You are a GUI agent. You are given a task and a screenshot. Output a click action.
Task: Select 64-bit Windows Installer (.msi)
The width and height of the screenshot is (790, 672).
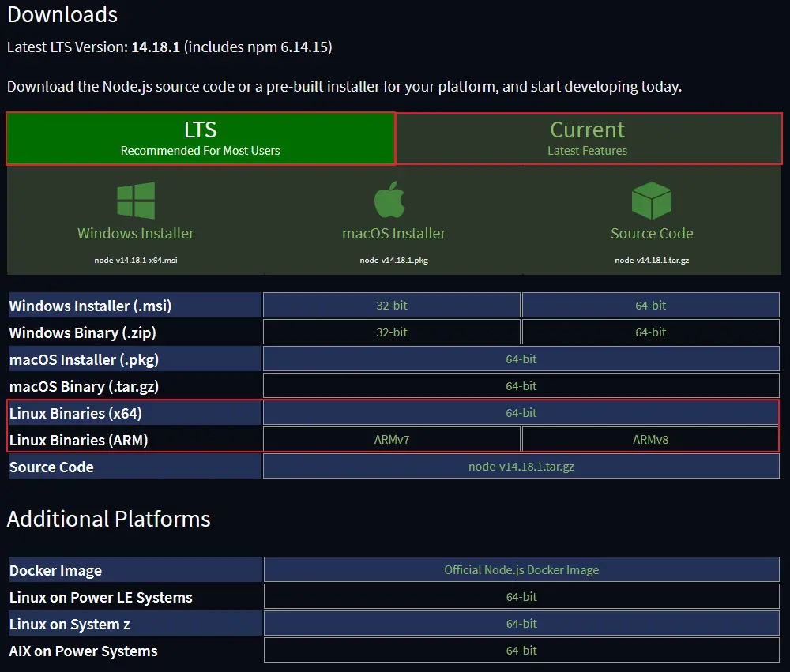tap(650, 306)
